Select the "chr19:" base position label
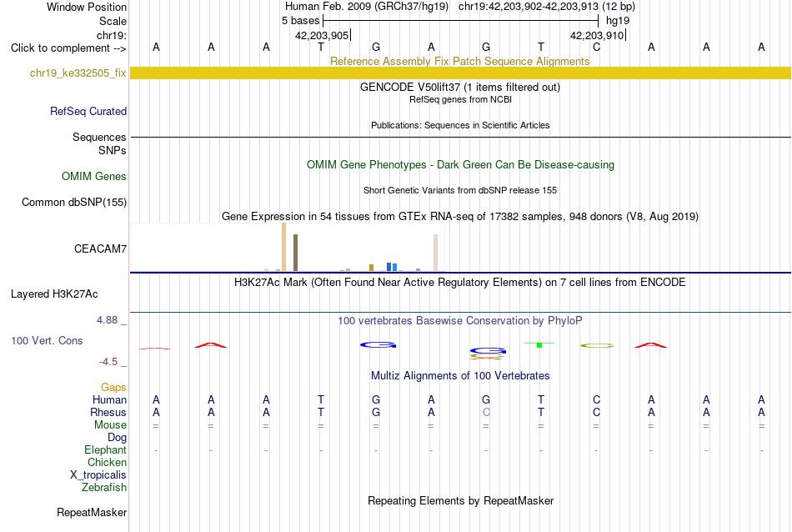The width and height of the screenshot is (792, 532). click(x=111, y=35)
